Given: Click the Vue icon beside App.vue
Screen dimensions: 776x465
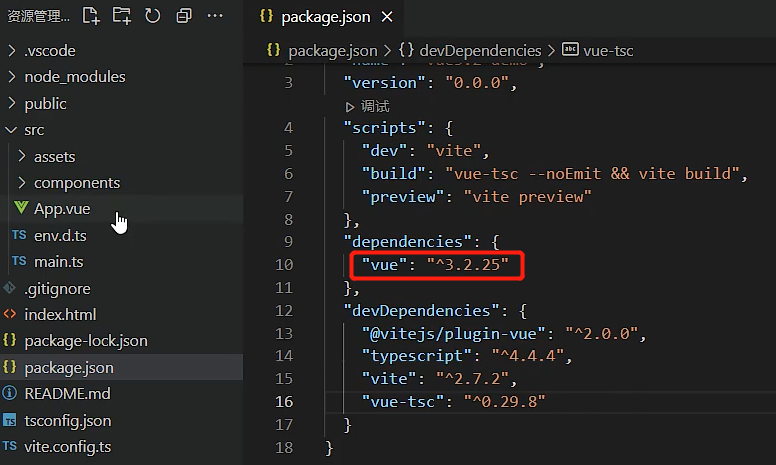Looking at the screenshot, I should (21, 208).
